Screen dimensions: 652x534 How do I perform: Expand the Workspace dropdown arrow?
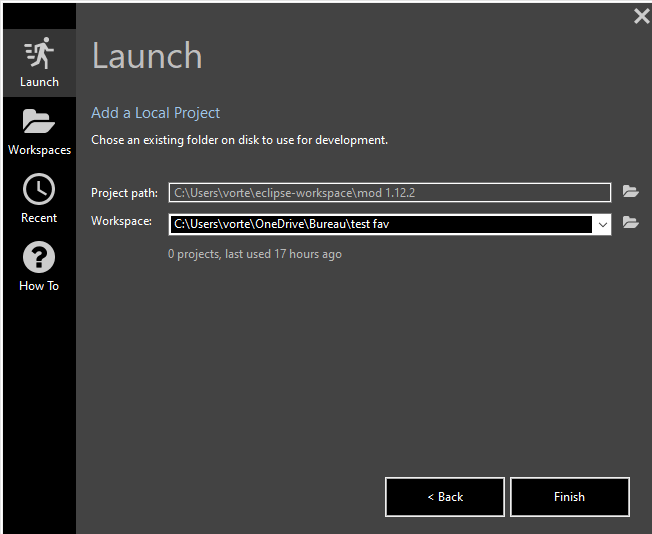click(x=602, y=224)
